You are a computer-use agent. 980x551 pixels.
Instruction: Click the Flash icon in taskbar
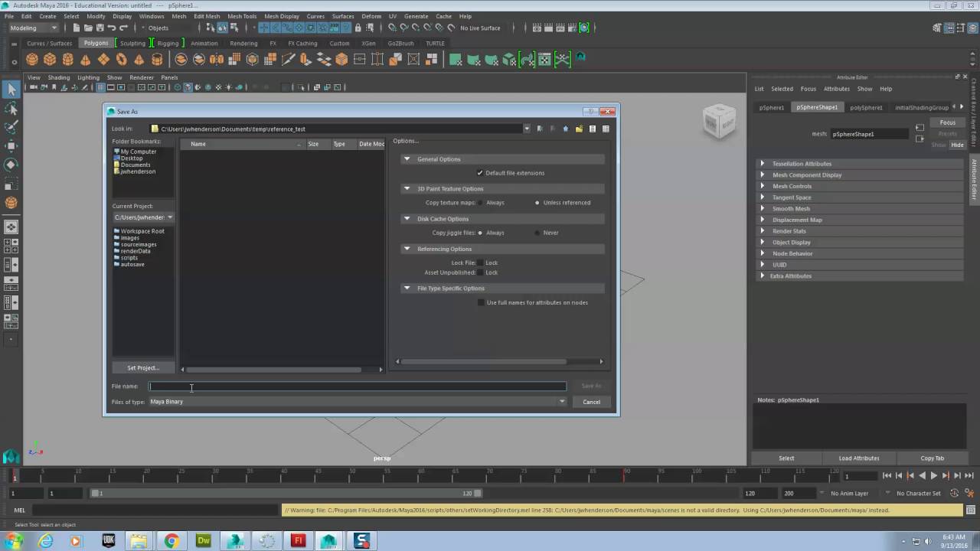coord(298,540)
